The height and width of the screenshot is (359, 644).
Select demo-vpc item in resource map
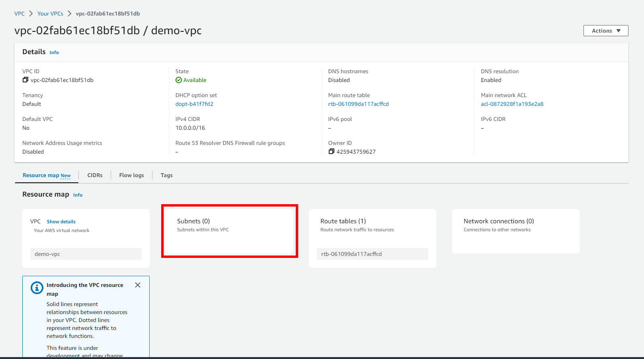[86, 254]
